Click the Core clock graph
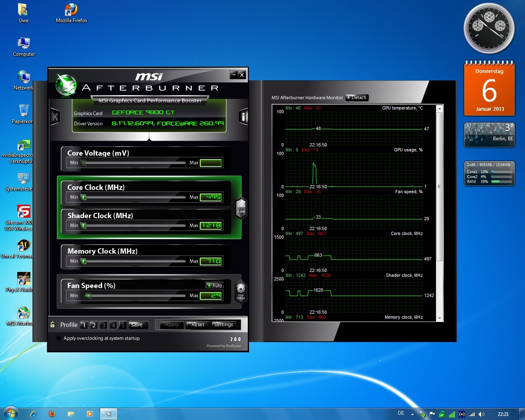 pos(354,253)
